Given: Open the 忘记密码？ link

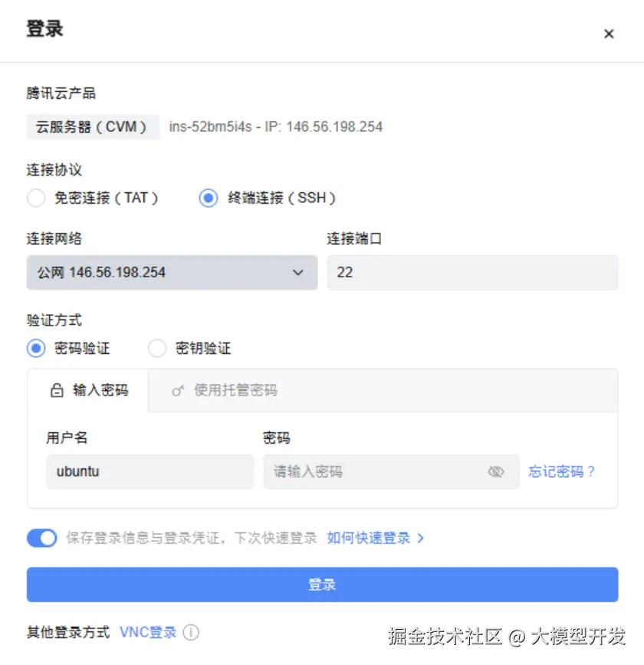Looking at the screenshot, I should (562, 472).
